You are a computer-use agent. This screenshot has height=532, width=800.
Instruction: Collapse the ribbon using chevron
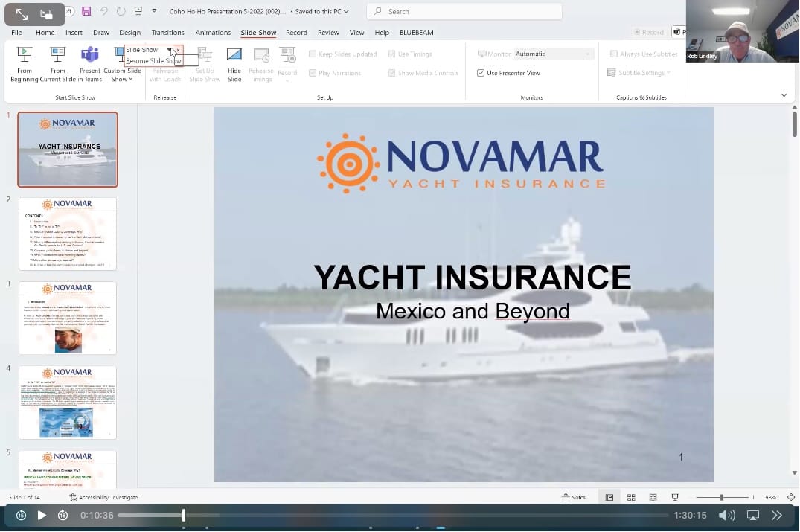(784, 95)
